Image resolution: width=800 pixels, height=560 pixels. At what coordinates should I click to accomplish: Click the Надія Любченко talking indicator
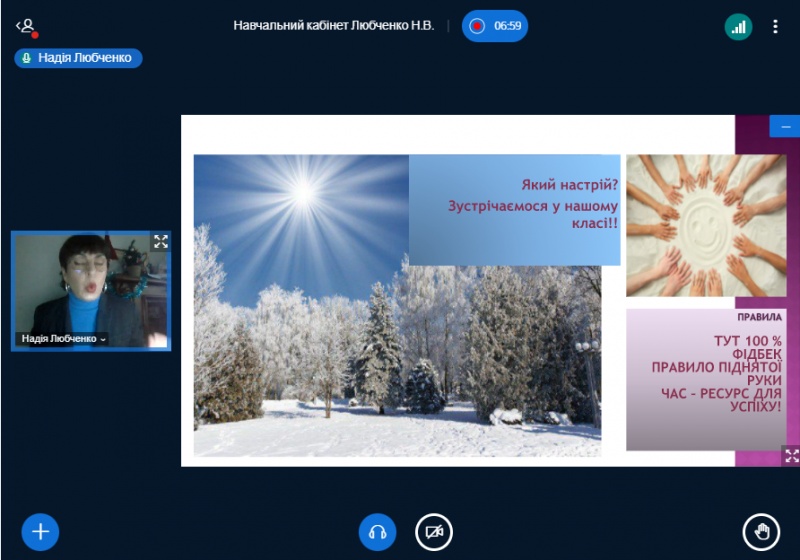point(78,58)
